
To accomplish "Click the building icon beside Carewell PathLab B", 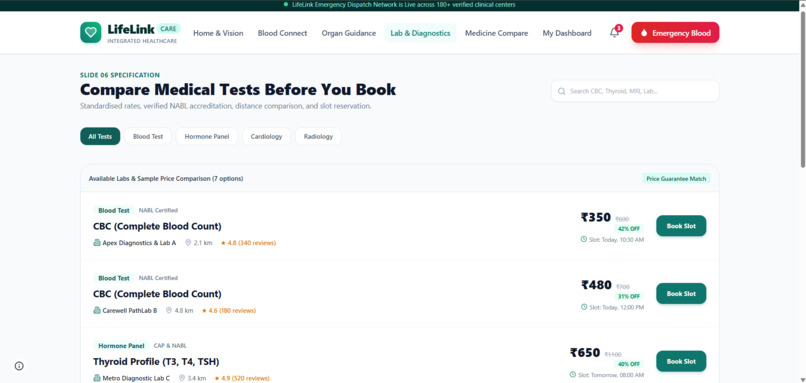I will coord(97,311).
